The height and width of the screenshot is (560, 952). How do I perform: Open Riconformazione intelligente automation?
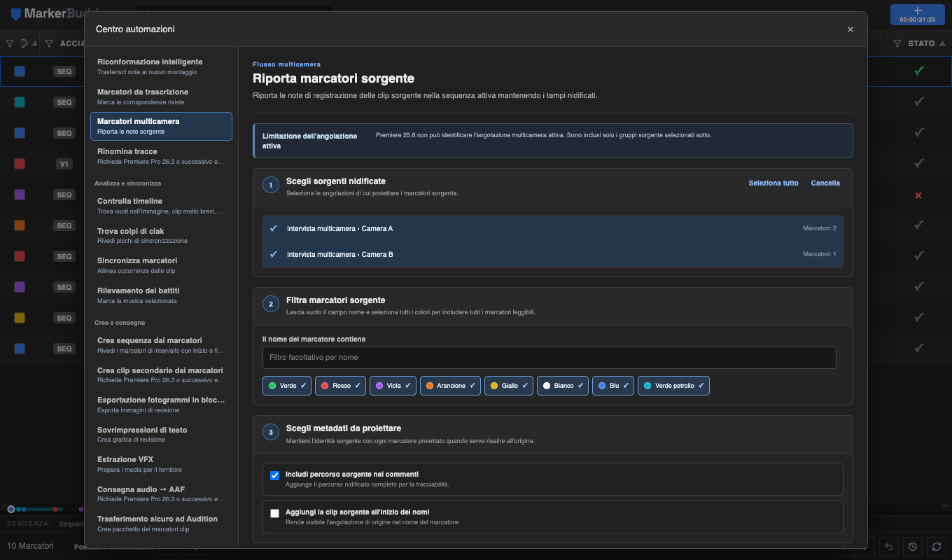coord(161,66)
